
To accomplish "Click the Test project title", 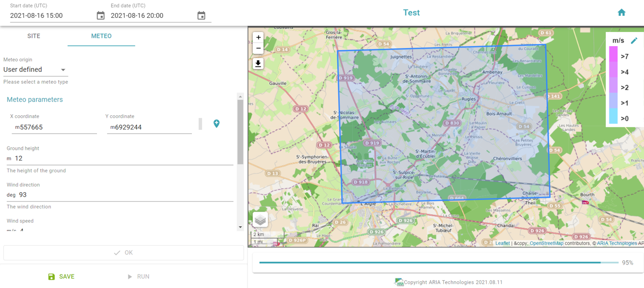I will click(411, 13).
